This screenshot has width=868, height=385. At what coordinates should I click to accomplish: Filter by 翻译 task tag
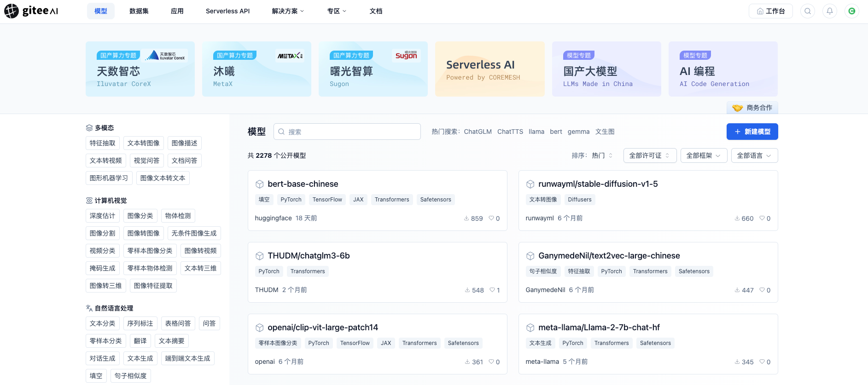pos(140,341)
